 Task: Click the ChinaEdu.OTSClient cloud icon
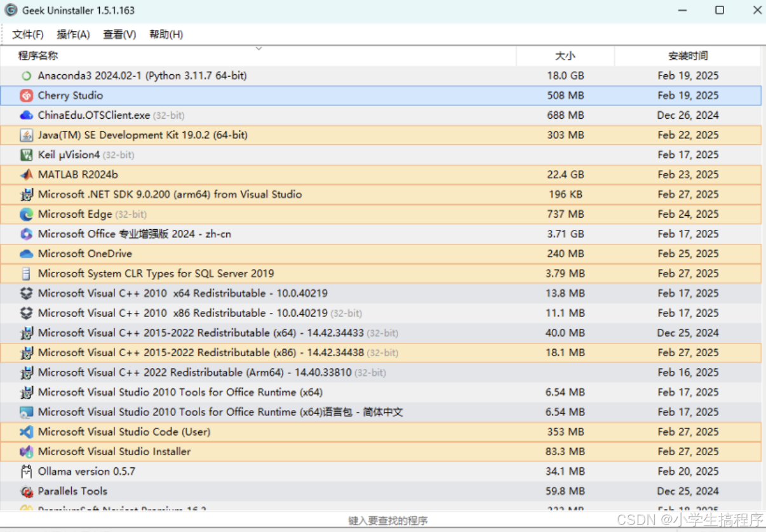26,116
